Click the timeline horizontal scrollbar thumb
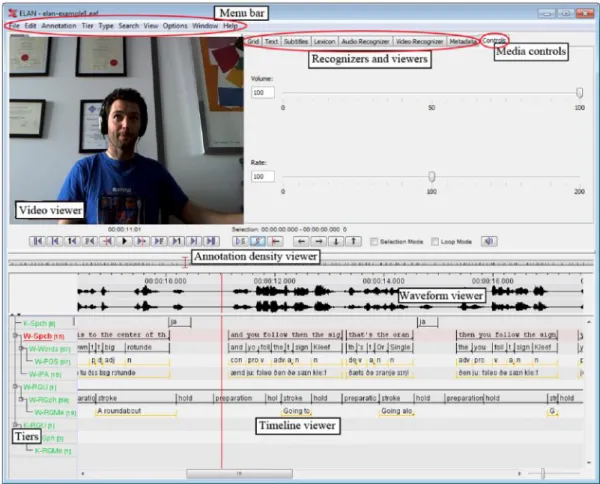 239,474
